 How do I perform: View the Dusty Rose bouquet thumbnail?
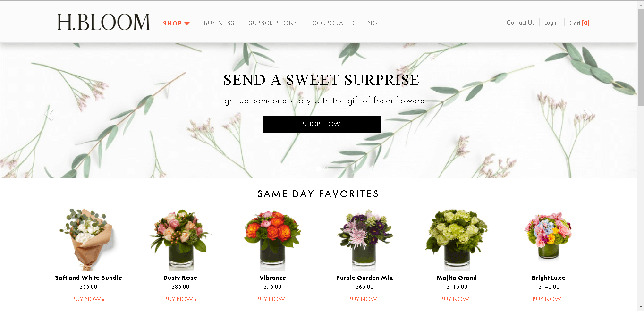pyautogui.click(x=180, y=239)
